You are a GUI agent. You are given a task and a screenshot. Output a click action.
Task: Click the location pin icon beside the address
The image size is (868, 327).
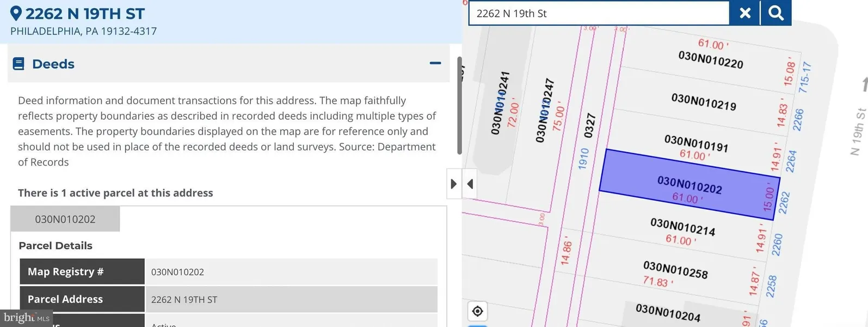[16, 14]
